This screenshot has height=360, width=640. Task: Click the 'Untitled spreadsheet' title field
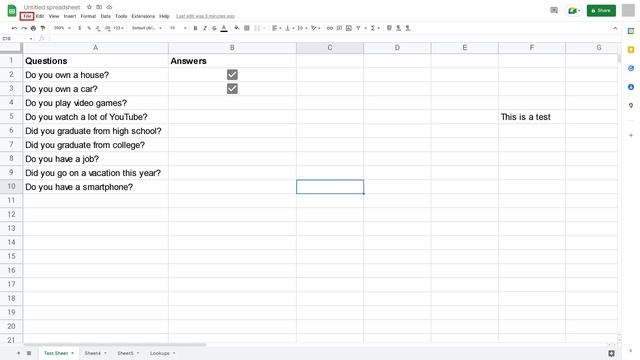52,7
